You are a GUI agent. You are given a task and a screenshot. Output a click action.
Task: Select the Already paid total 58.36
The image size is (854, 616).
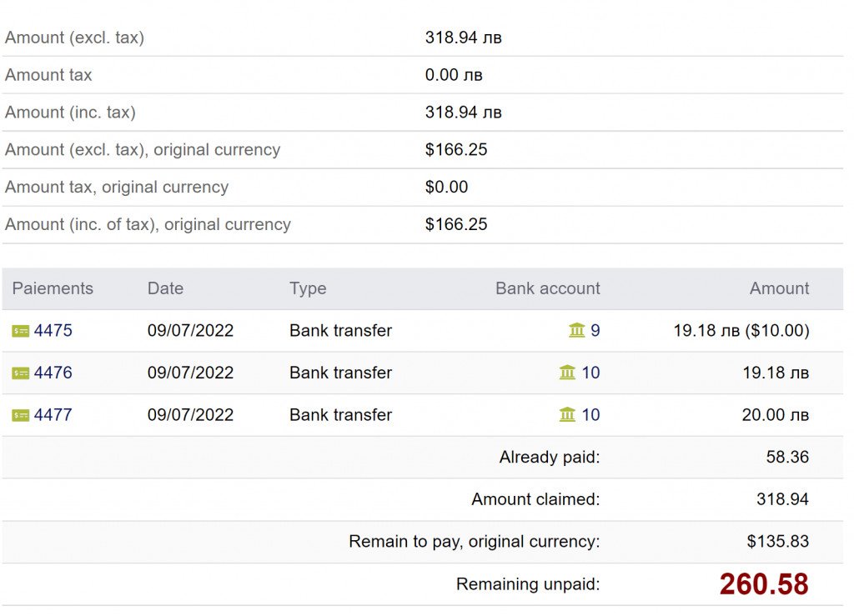click(x=787, y=457)
